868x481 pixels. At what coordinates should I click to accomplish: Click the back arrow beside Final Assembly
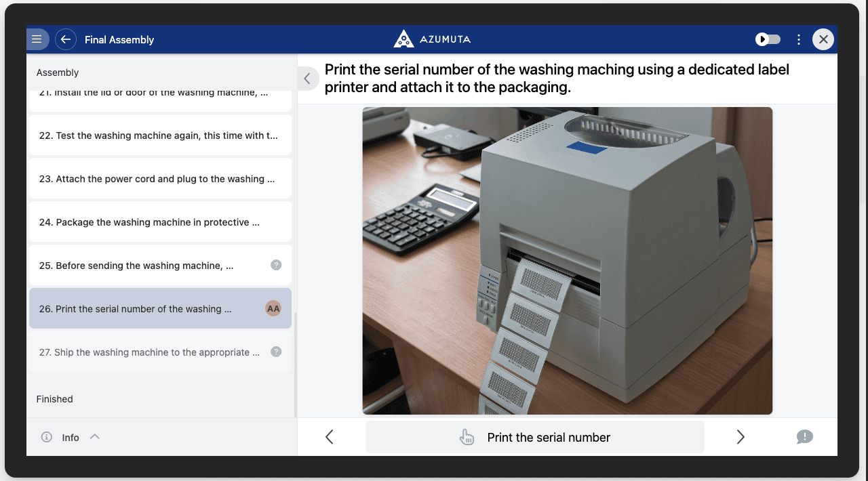(x=66, y=39)
